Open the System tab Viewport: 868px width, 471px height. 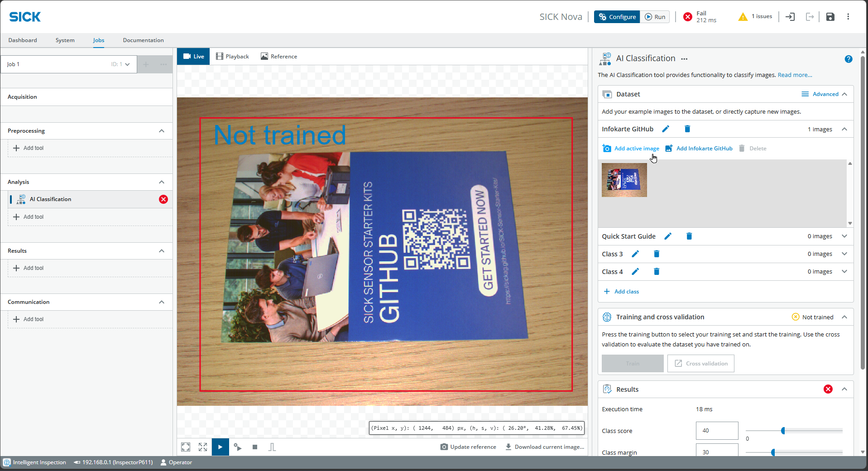tap(65, 40)
